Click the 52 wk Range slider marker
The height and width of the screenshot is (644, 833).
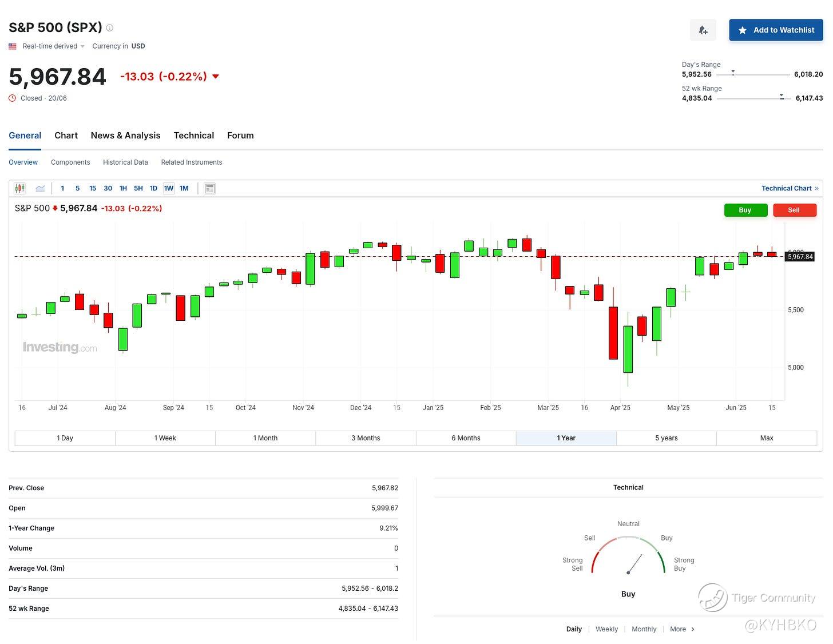pyautogui.click(x=782, y=97)
